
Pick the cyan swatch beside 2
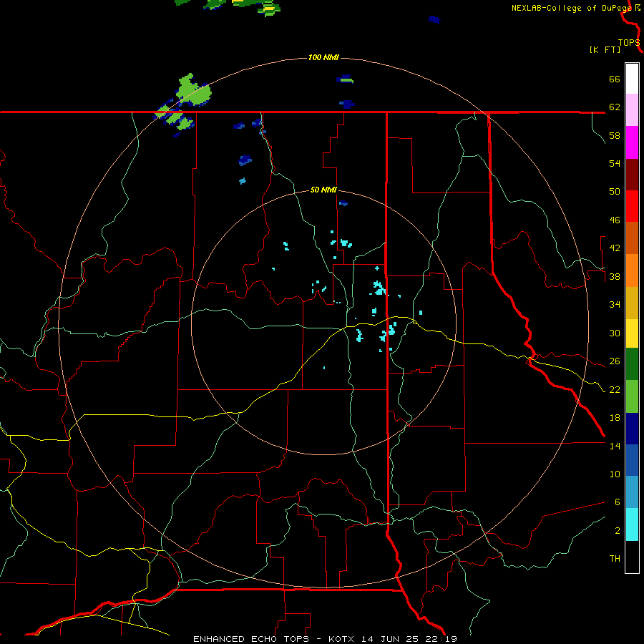click(x=632, y=525)
